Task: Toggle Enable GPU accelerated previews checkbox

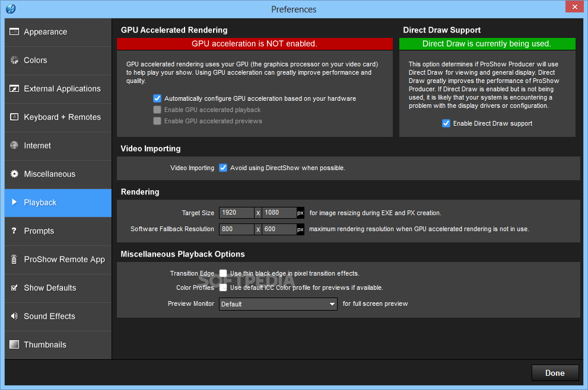Action: click(157, 121)
